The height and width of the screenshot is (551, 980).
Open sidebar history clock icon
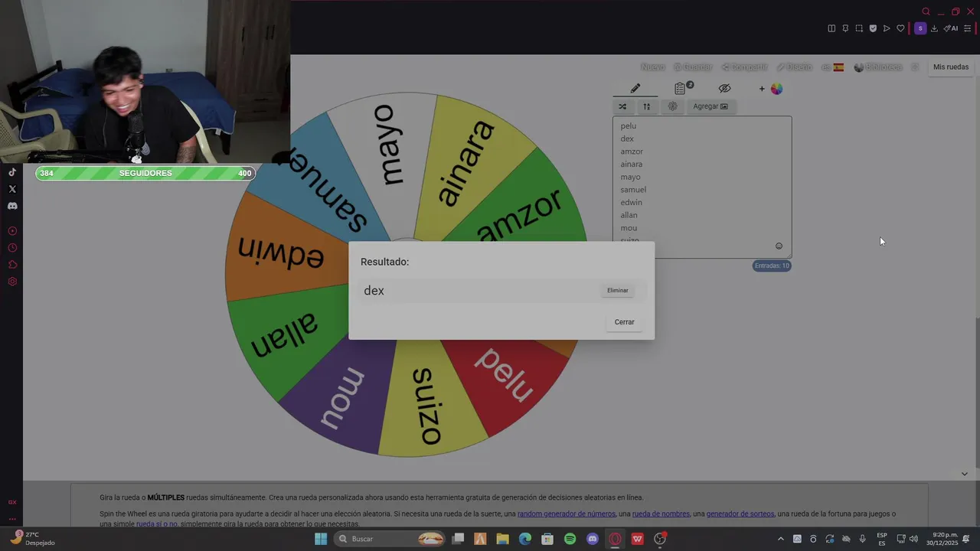[12, 248]
